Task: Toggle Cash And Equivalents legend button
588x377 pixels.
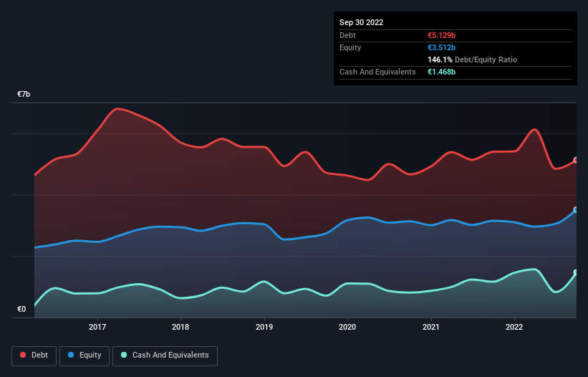Action: pyautogui.click(x=165, y=355)
